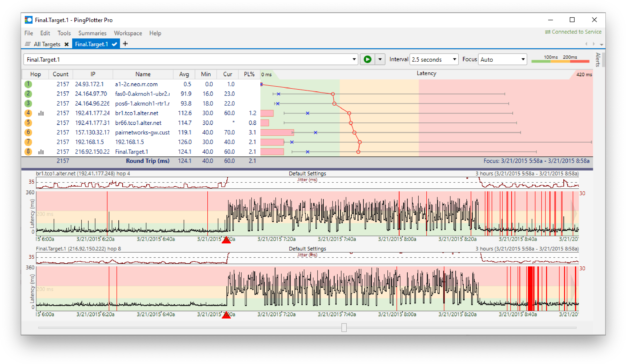This screenshot has width=626, height=364.
Task: Click the Final.Target.1 tab checkmark
Action: 114,44
